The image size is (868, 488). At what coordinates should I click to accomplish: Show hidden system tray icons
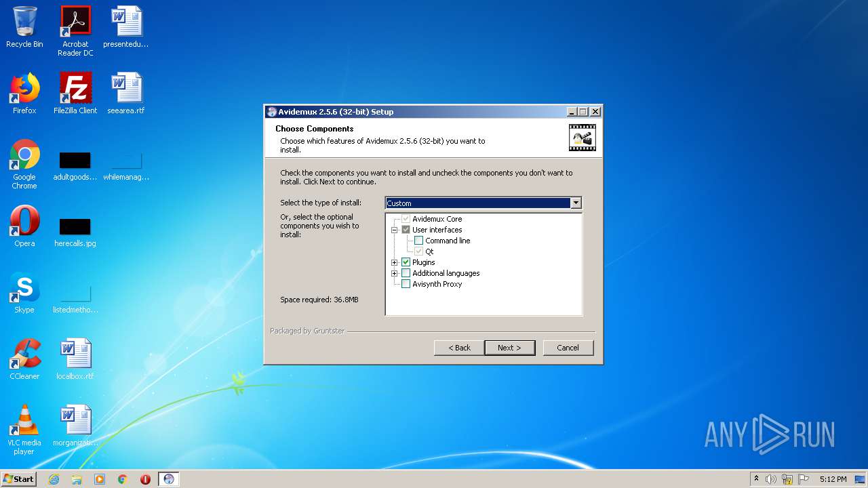point(756,479)
